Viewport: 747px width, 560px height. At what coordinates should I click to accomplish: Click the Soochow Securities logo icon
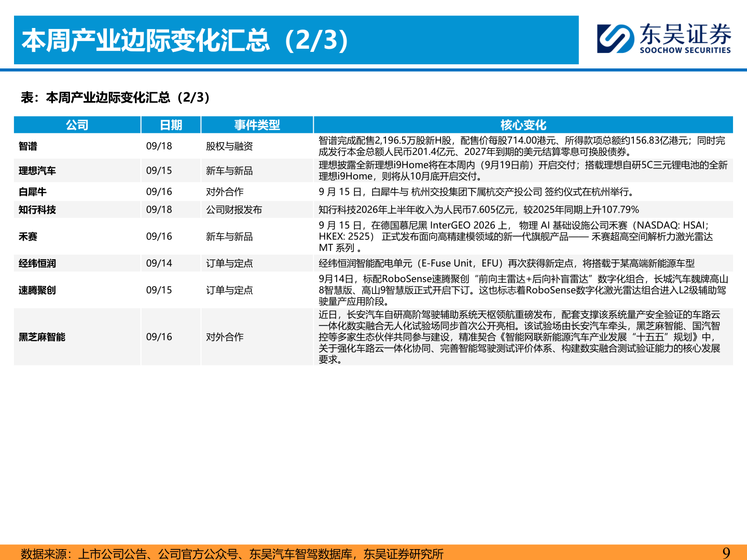click(x=616, y=39)
